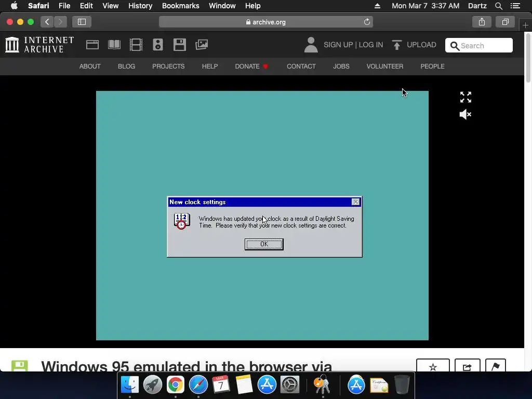Open the Video film strip icon
The width and height of the screenshot is (532, 399).
(136, 45)
